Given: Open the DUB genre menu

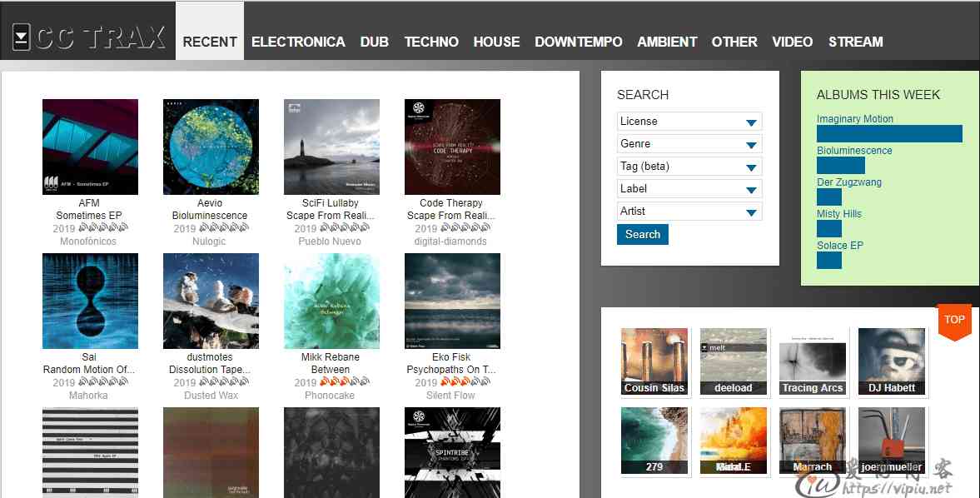Looking at the screenshot, I should coord(375,42).
